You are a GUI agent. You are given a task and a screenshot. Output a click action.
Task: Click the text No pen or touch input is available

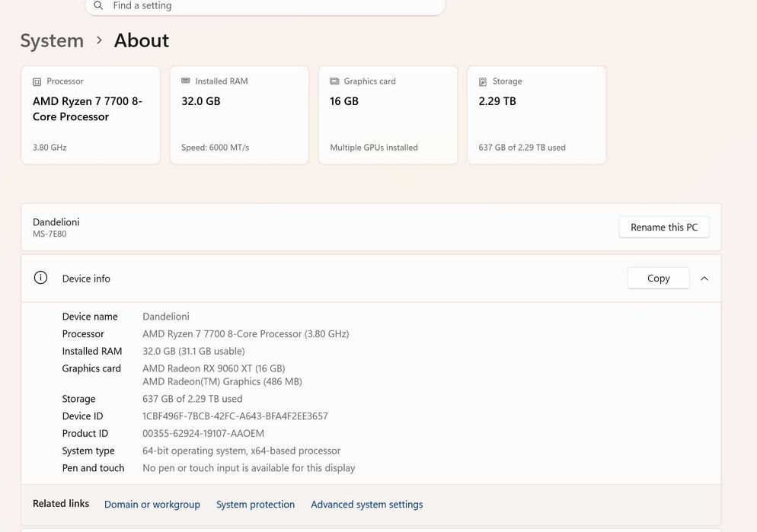(x=248, y=468)
